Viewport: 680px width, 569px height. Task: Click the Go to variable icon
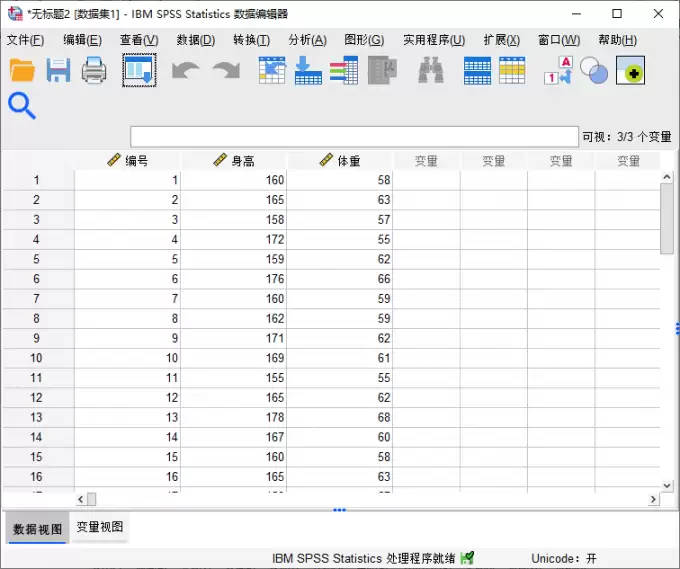tap(308, 70)
